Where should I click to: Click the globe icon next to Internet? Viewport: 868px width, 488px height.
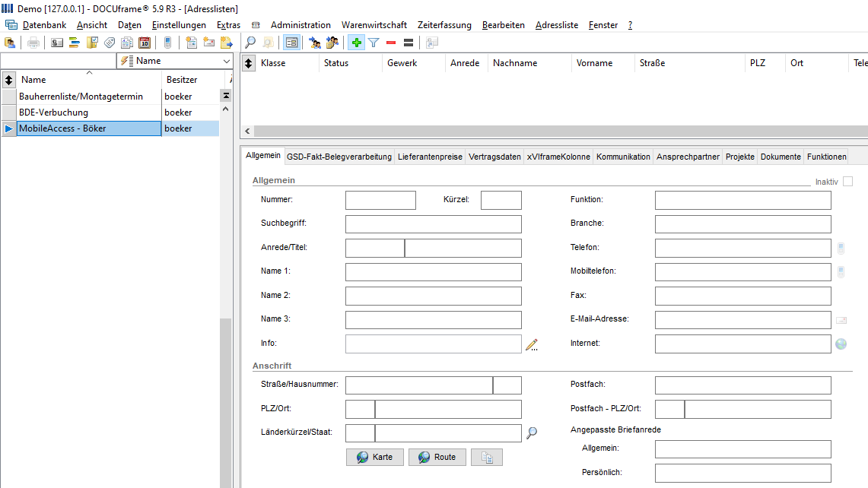[x=841, y=344]
